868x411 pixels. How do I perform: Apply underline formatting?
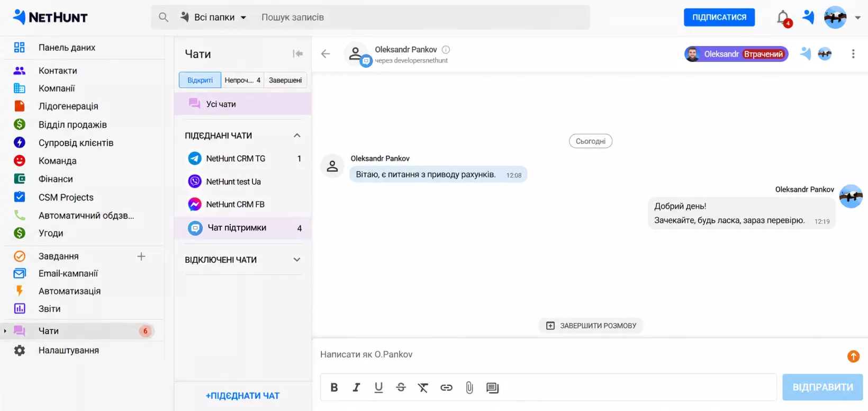(378, 388)
